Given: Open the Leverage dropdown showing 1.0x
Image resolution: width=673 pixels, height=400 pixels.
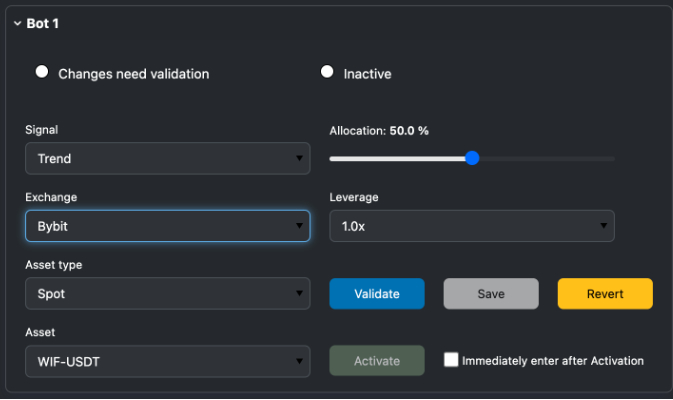Looking at the screenshot, I should click(472, 226).
